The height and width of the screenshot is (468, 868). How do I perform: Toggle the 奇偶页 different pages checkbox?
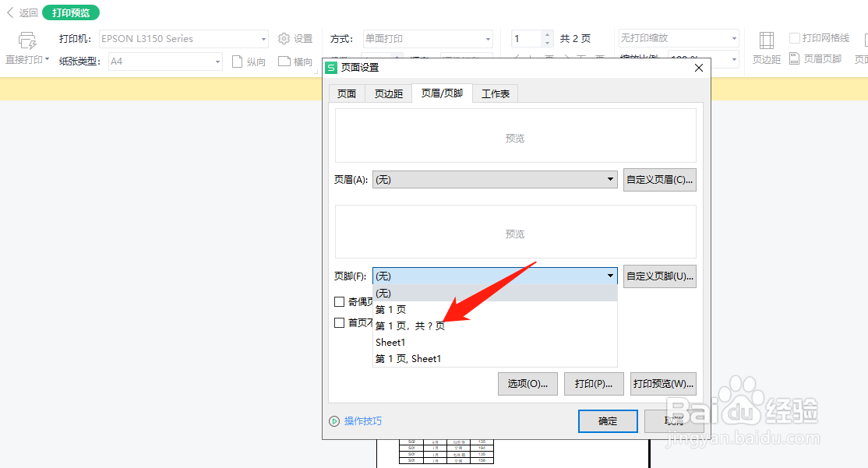[x=340, y=301]
